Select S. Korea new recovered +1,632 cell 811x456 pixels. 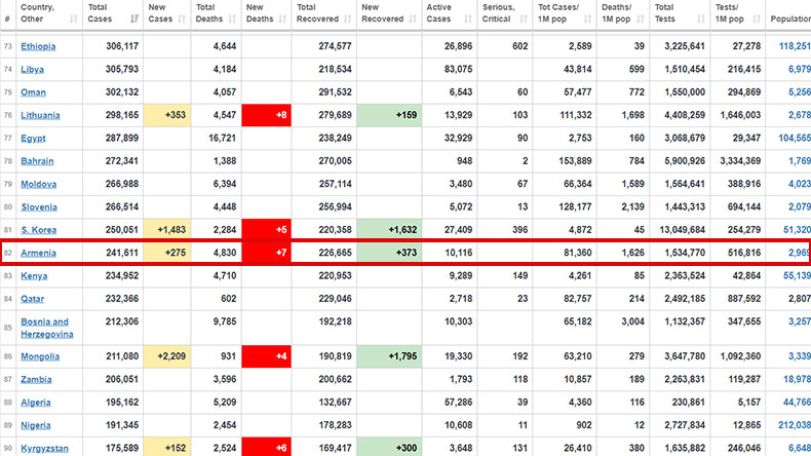(389, 230)
